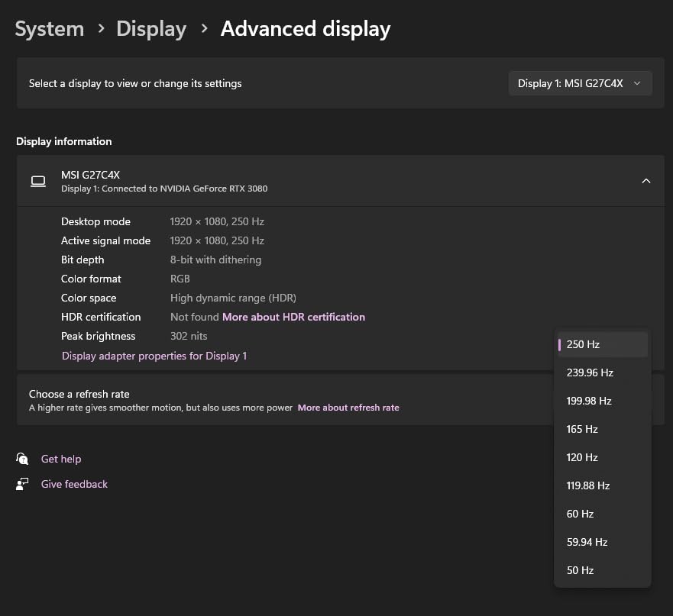Choose 165 Hz refresh rate
Screen dimensions: 673x616
point(603,429)
